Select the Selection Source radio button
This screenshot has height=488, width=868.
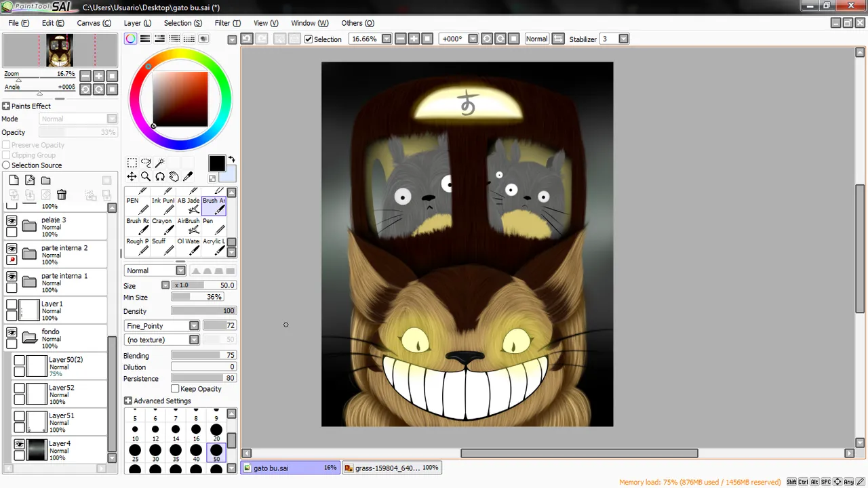point(6,165)
